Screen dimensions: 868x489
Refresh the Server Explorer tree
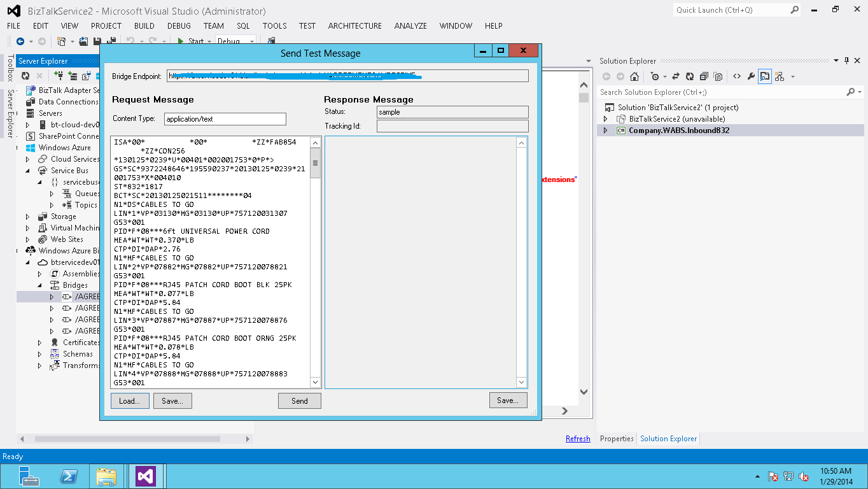point(25,76)
